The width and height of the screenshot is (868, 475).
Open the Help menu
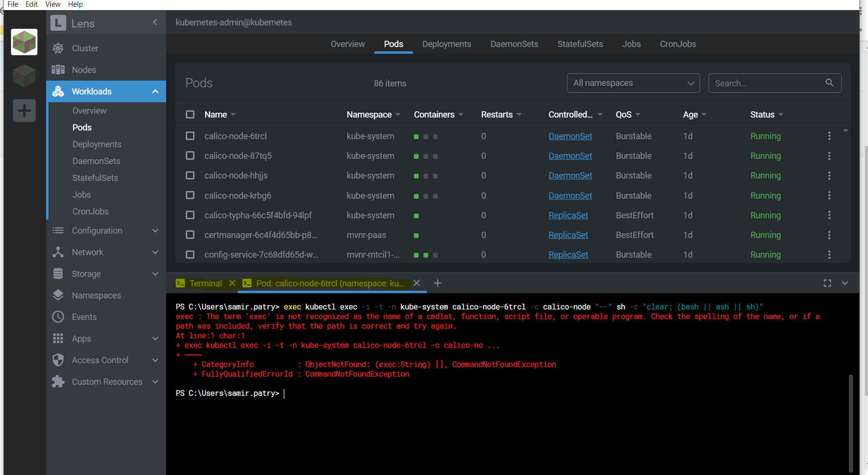point(75,4)
